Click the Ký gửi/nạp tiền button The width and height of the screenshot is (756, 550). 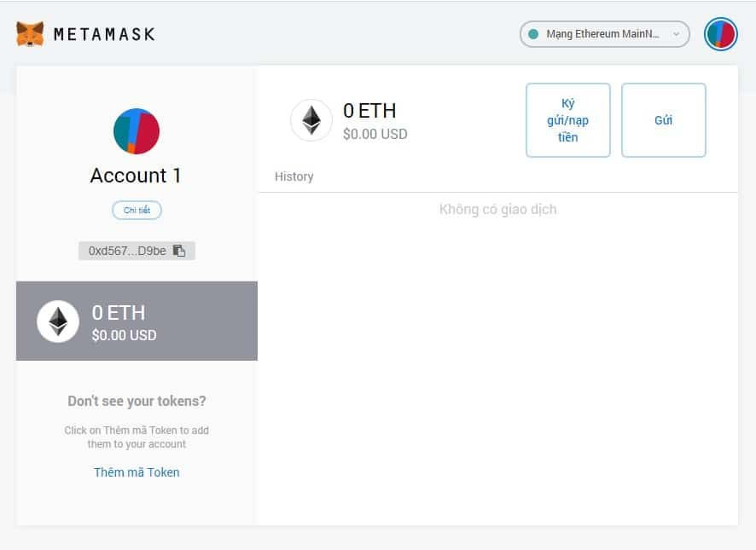[568, 119]
